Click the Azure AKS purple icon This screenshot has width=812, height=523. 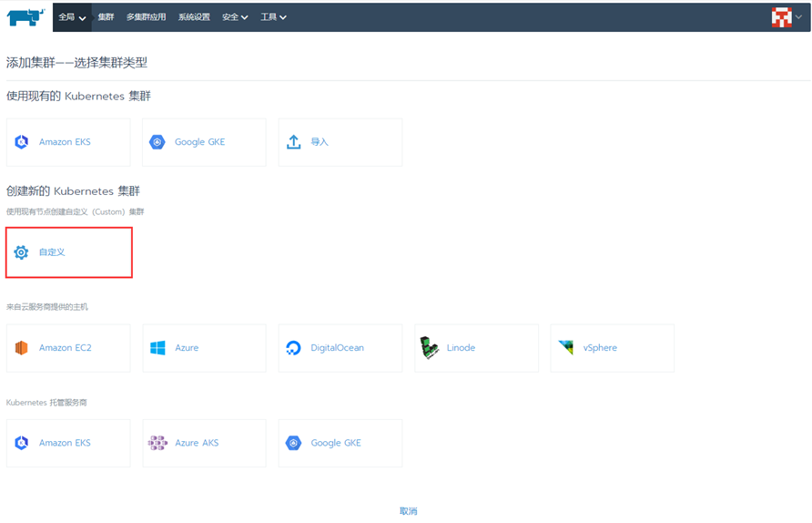click(157, 443)
